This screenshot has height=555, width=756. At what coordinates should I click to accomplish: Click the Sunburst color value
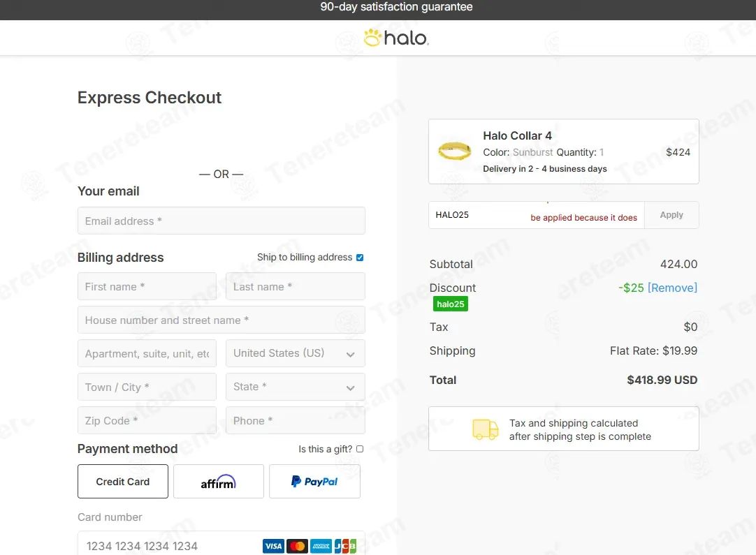(x=533, y=152)
